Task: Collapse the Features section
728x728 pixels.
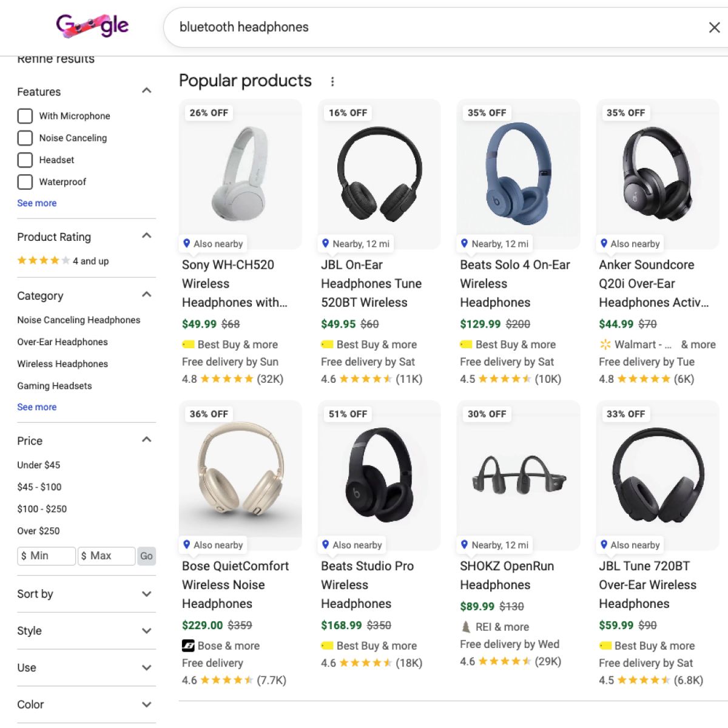Action: (x=146, y=91)
